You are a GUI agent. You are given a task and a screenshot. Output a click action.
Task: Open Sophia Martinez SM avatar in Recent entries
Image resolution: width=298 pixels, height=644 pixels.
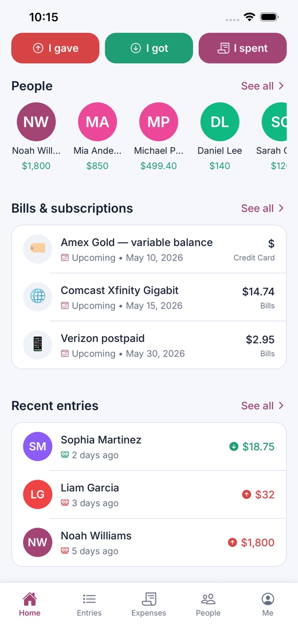[37, 446]
